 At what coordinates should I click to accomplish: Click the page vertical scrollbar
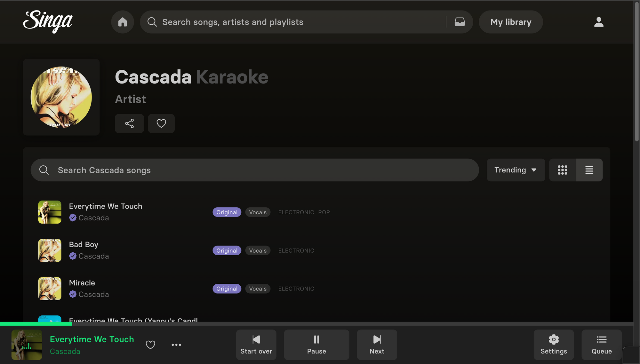pos(637,72)
